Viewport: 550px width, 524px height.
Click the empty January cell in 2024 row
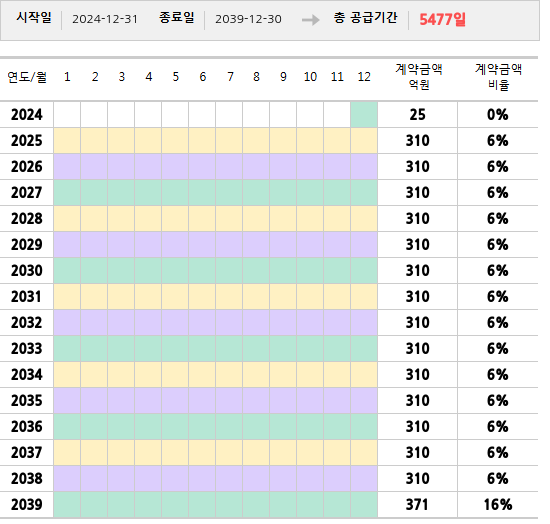(67, 115)
